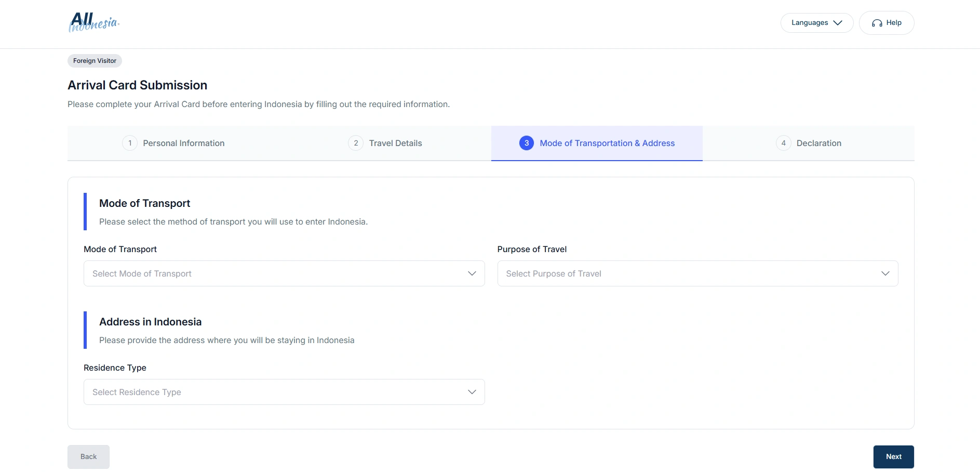Screen dimensions: 980x472
Task: Click the blue step 3 number circle
Action: point(526,143)
